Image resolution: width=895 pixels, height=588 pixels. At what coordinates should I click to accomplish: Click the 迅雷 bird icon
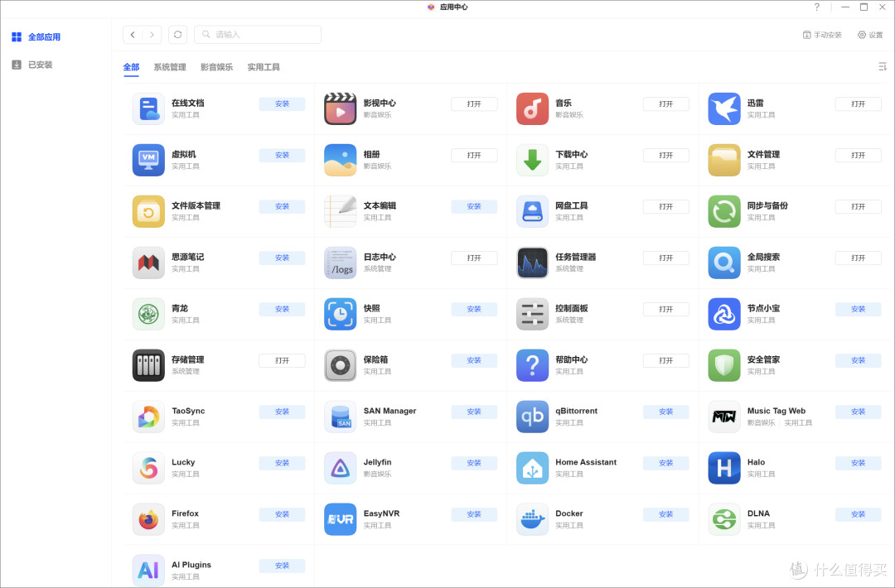pyautogui.click(x=723, y=108)
